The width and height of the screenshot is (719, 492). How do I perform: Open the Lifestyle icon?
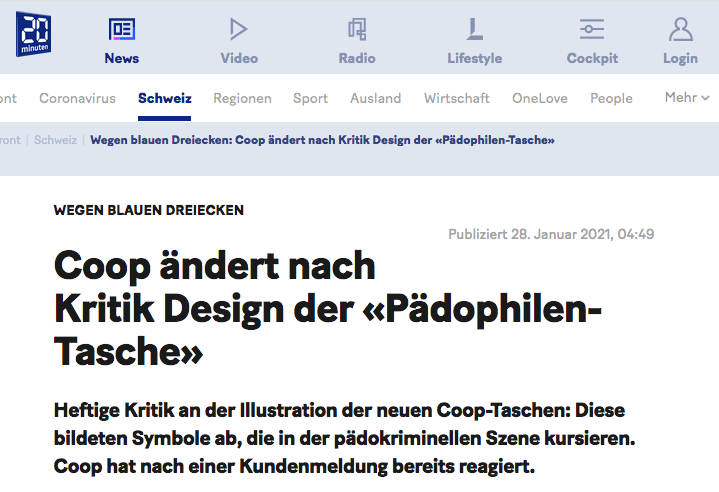pyautogui.click(x=475, y=29)
